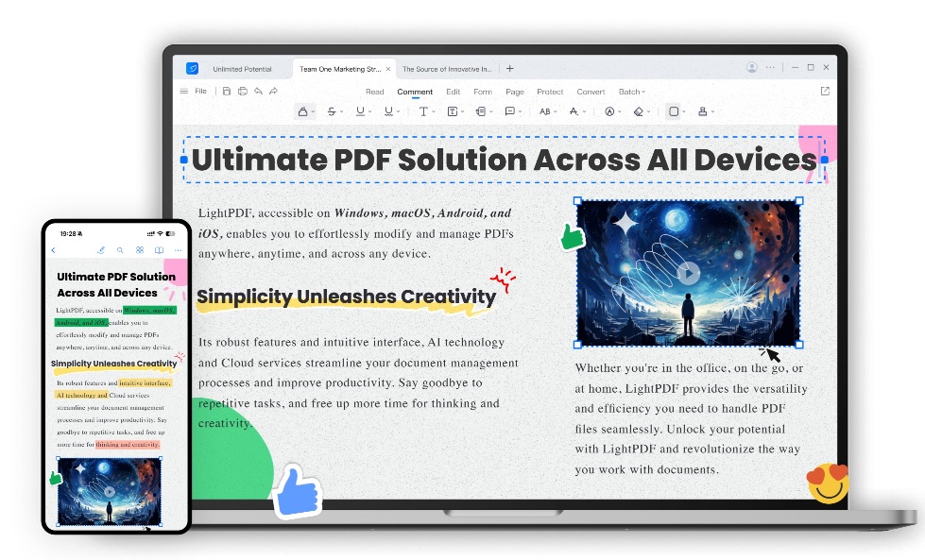Play the video on laptop space image
The height and width of the screenshot is (560, 925).
688,273
